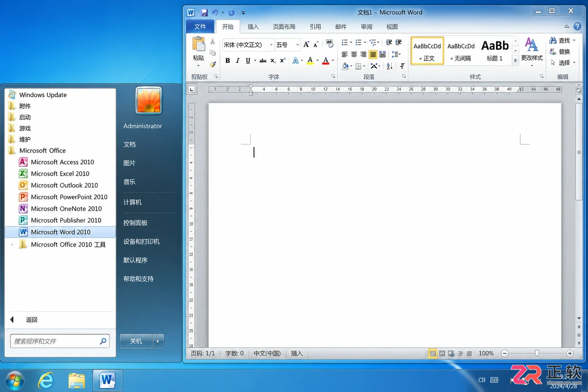This screenshot has width=588, height=392.
Task: Click Show/Hide paragraph marks icon
Action: click(402, 66)
